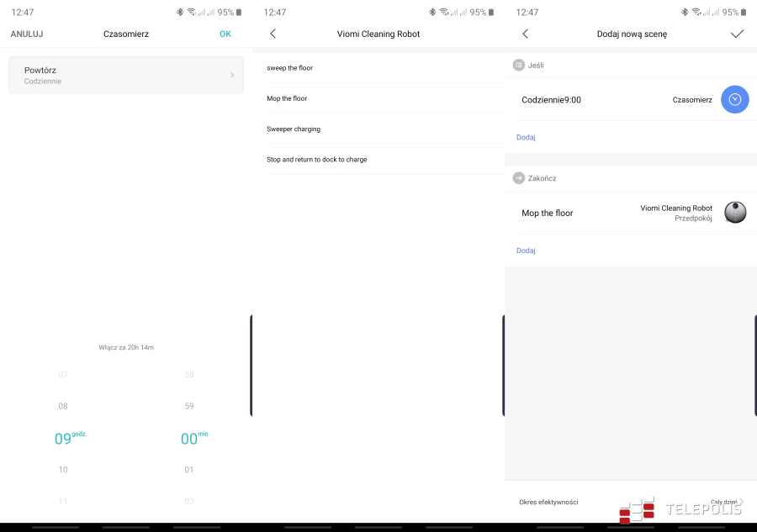The width and height of the screenshot is (757, 532).
Task: Choose 'Sweeper charging' action
Action: click(x=294, y=129)
